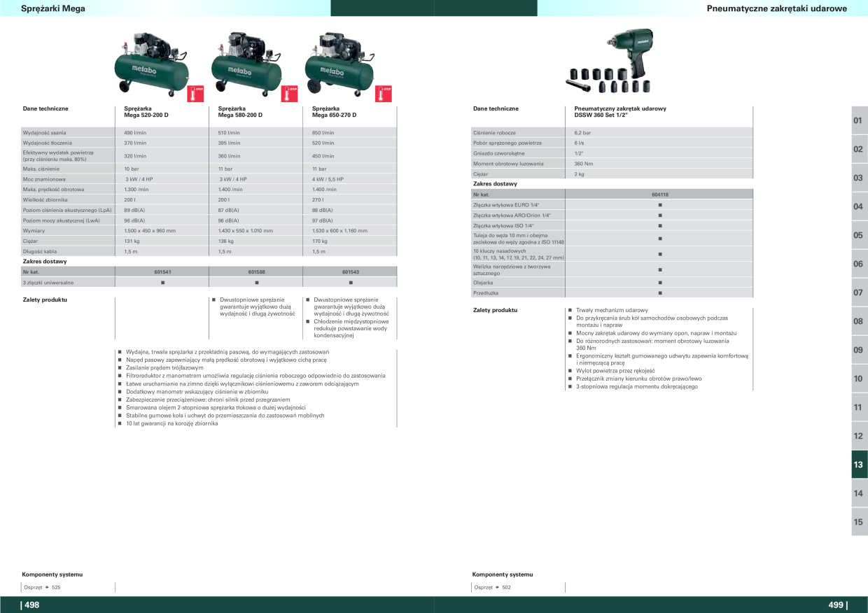Click the 6,2 bar working pressure value
868x613 pixels.
[582, 132]
